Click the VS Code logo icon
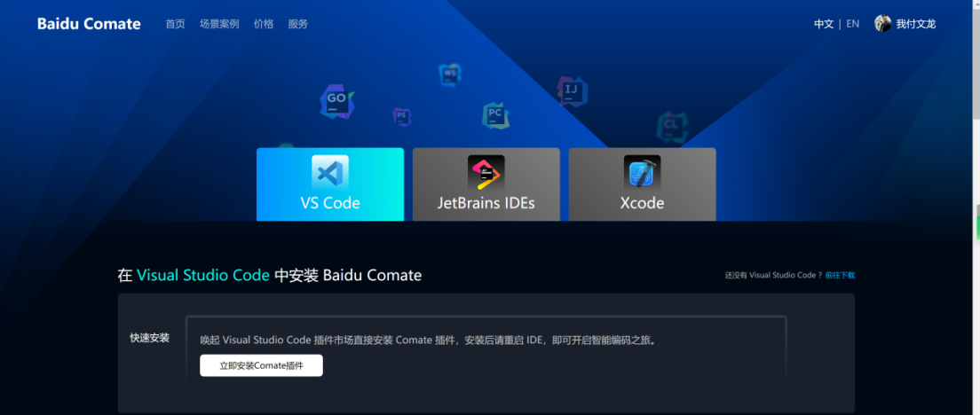980x415 pixels. point(330,172)
